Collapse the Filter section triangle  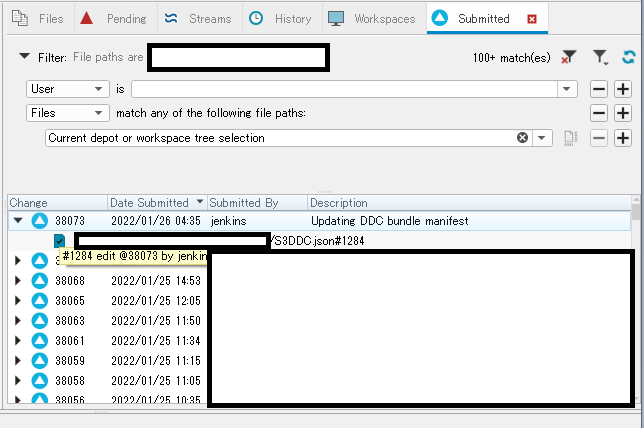click(x=25, y=55)
